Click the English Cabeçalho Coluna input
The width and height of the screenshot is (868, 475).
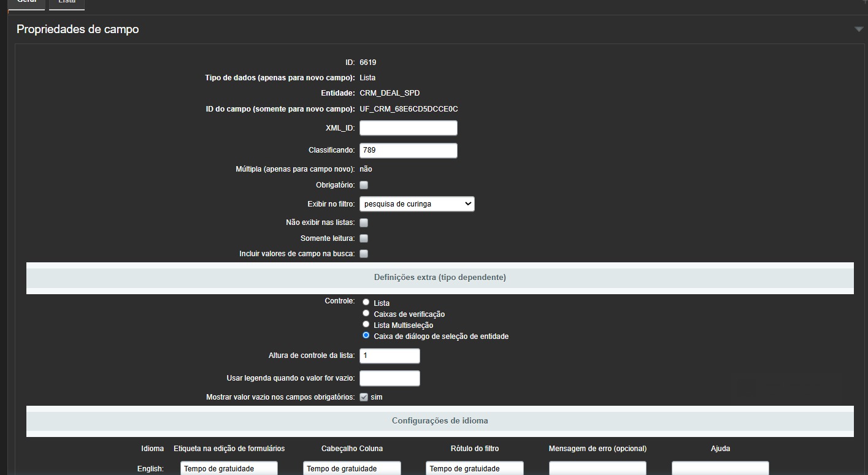(x=351, y=468)
